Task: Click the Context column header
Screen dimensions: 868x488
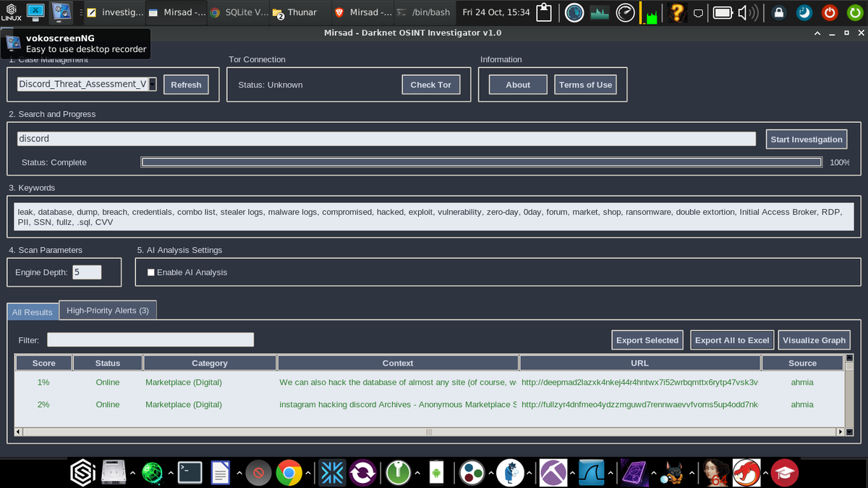Action: [x=398, y=363]
